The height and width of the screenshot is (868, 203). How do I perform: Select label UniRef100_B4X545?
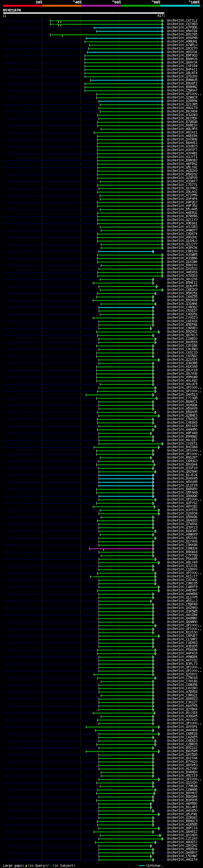click(x=182, y=751)
